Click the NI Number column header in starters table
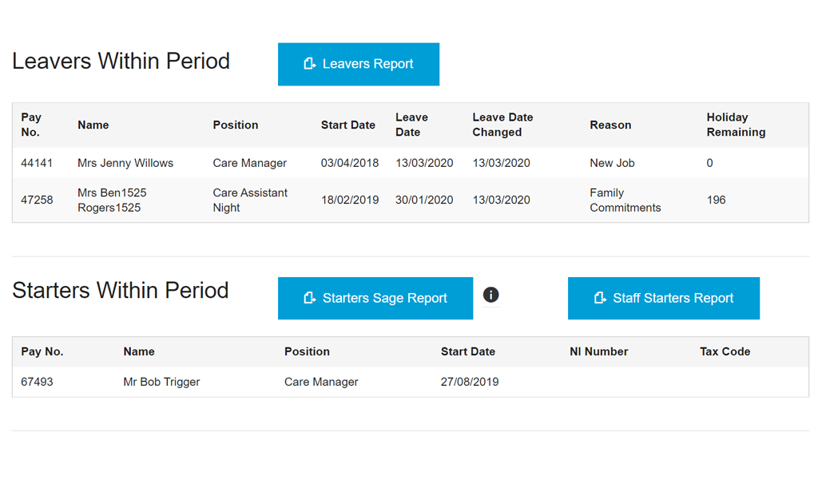This screenshot has width=818, height=504. [598, 351]
